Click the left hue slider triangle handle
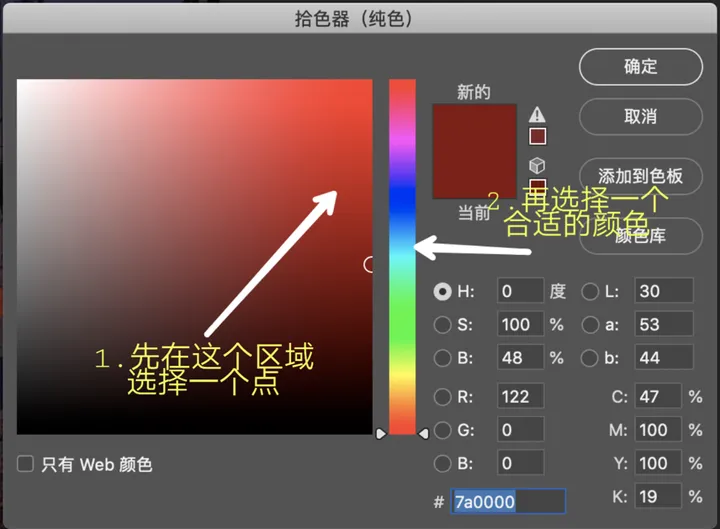This screenshot has width=720, height=529. 381,433
